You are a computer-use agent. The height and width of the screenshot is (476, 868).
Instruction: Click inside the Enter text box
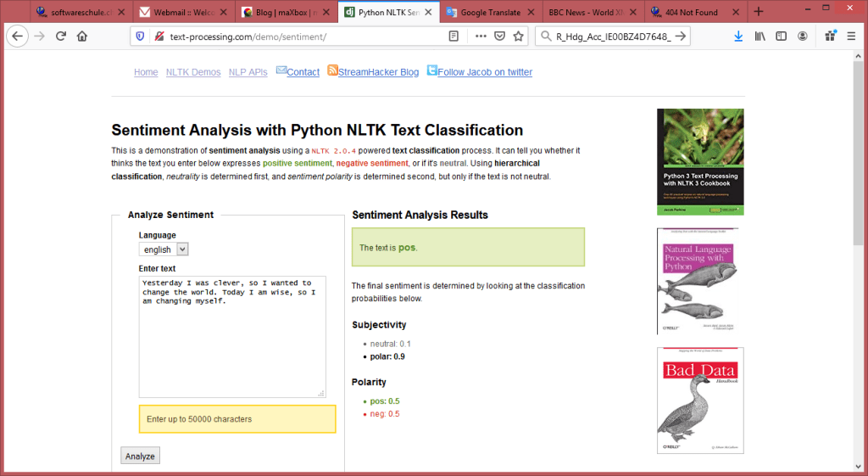[232, 348]
